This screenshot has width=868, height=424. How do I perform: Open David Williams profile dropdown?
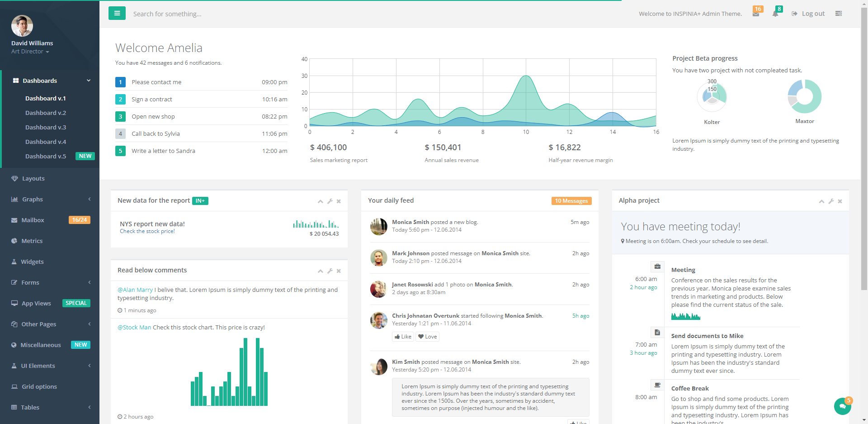(30, 52)
